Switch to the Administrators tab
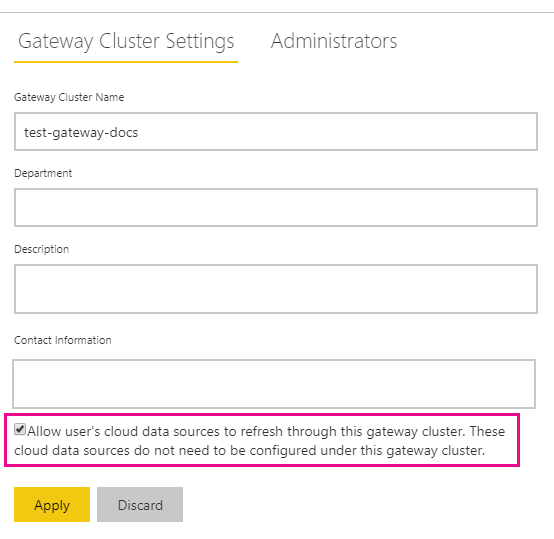The height and width of the screenshot is (539, 554). point(334,41)
